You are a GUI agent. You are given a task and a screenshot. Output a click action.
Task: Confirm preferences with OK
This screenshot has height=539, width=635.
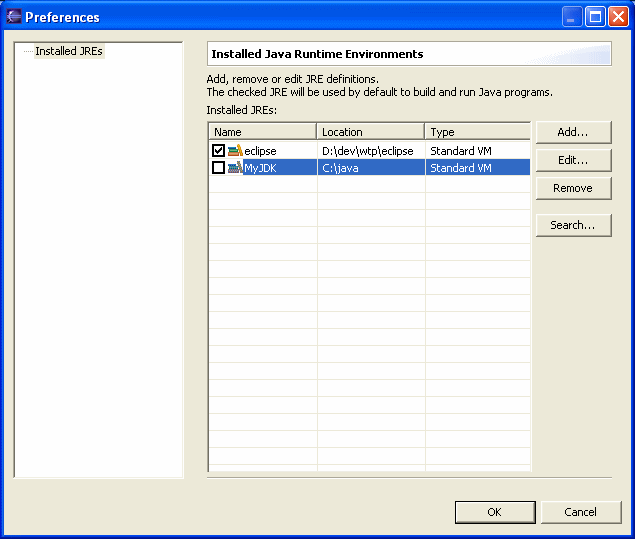pos(495,512)
